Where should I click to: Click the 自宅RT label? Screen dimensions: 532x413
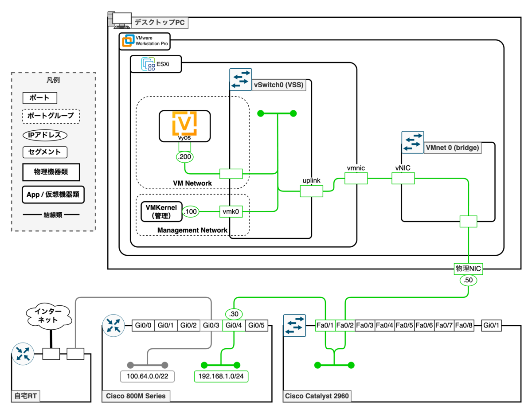pos(26,396)
